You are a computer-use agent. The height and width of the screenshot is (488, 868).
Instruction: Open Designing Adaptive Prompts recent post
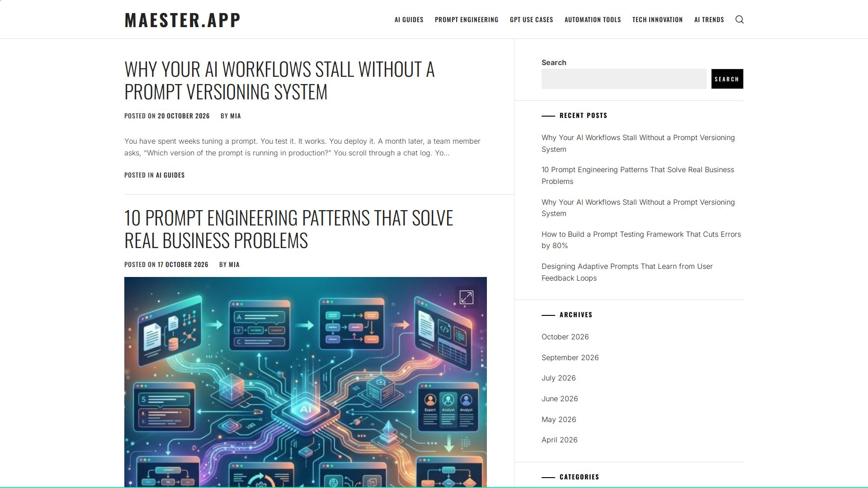[627, 272]
